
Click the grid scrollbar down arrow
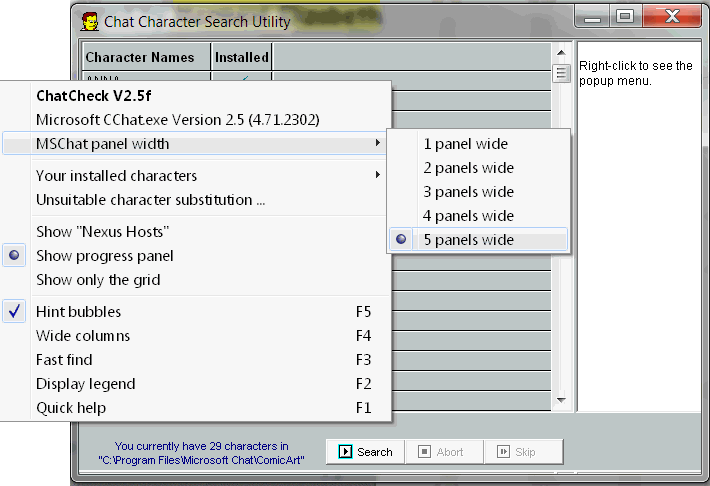pyautogui.click(x=561, y=402)
